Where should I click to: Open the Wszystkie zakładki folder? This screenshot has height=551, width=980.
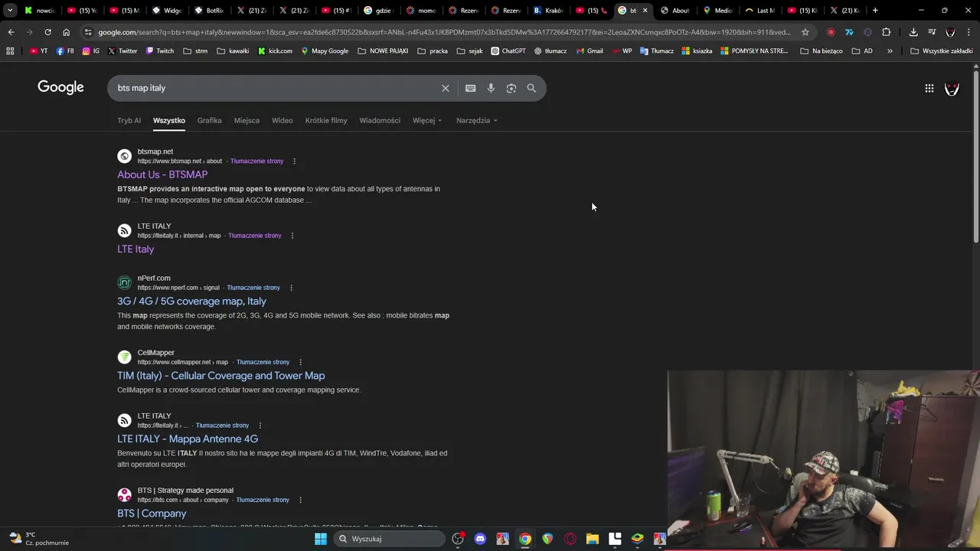[x=942, y=51]
